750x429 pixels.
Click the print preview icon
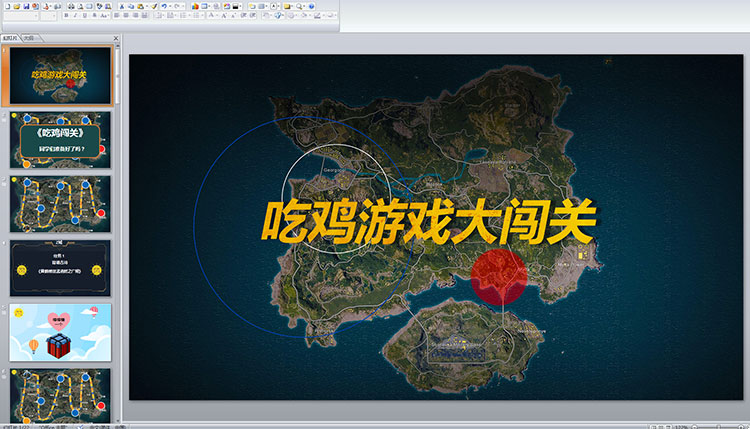pyautogui.click(x=80, y=6)
